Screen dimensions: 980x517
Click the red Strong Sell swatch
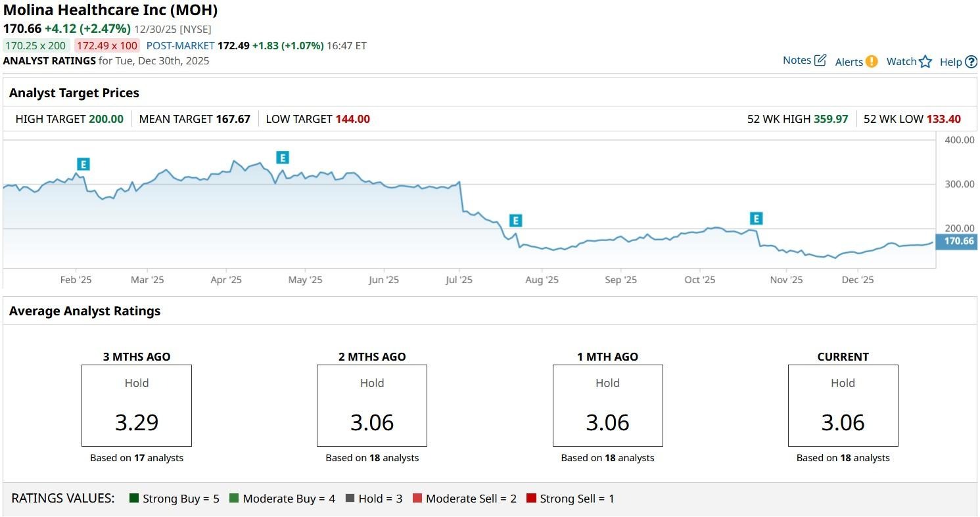(x=531, y=499)
